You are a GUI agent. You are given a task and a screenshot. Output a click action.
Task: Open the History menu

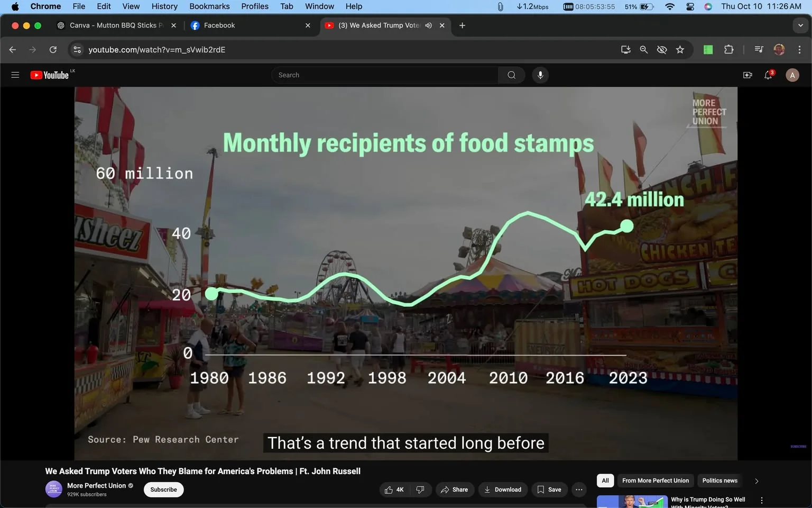pos(164,6)
